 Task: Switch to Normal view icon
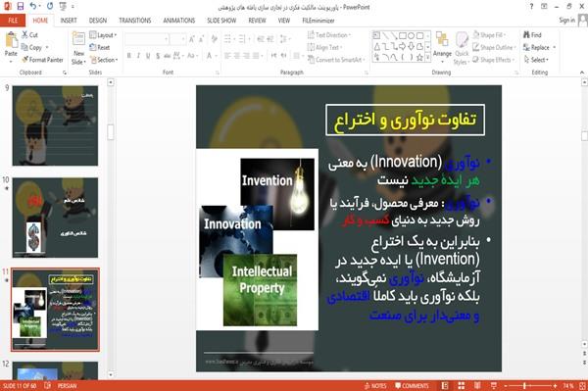(x=445, y=386)
